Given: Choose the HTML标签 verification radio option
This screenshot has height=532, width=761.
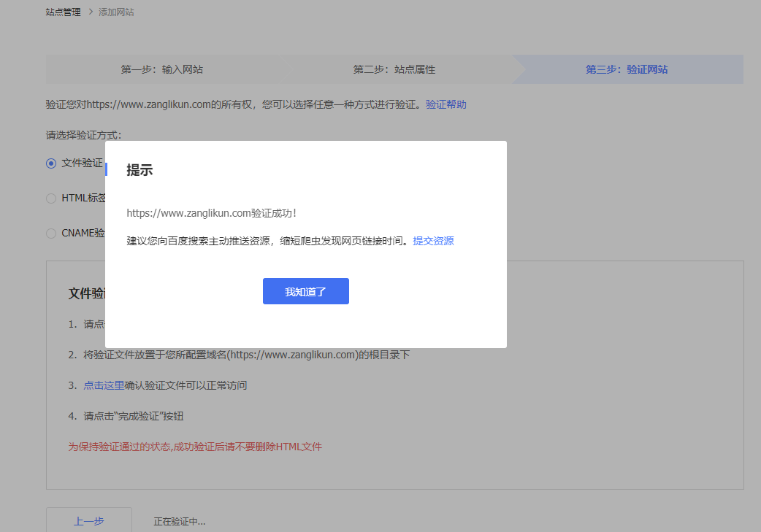Looking at the screenshot, I should (51, 198).
